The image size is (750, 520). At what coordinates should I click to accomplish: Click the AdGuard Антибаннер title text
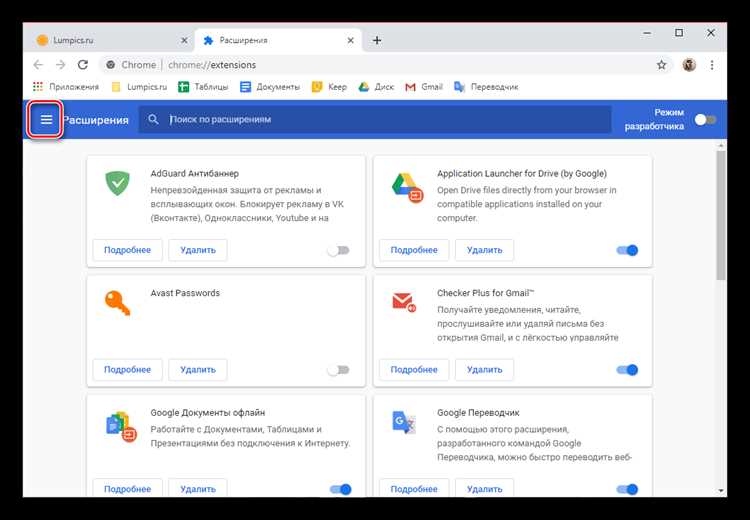pyautogui.click(x=194, y=174)
